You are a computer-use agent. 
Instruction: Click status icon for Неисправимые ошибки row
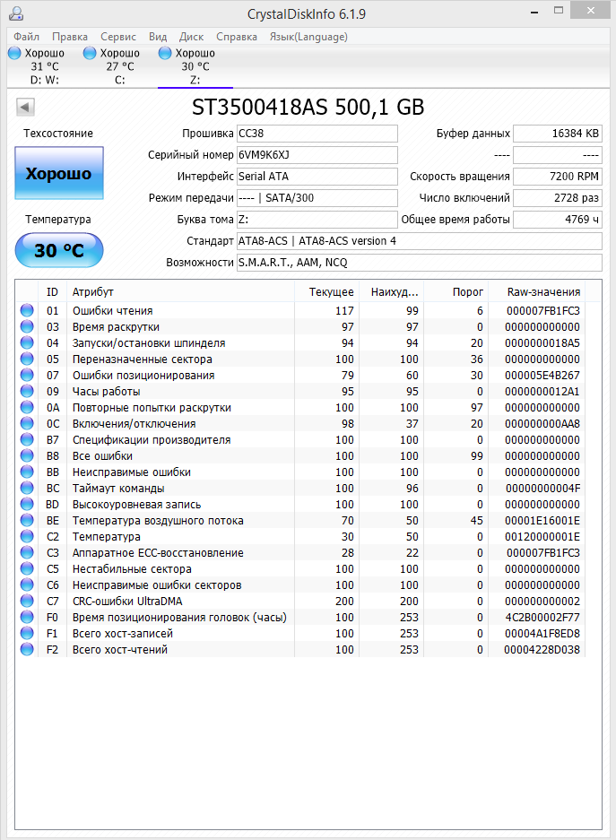pyautogui.click(x=27, y=472)
